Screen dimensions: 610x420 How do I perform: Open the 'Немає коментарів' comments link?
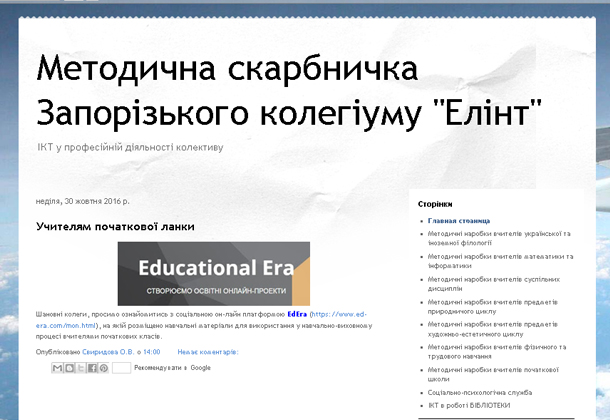(208, 352)
